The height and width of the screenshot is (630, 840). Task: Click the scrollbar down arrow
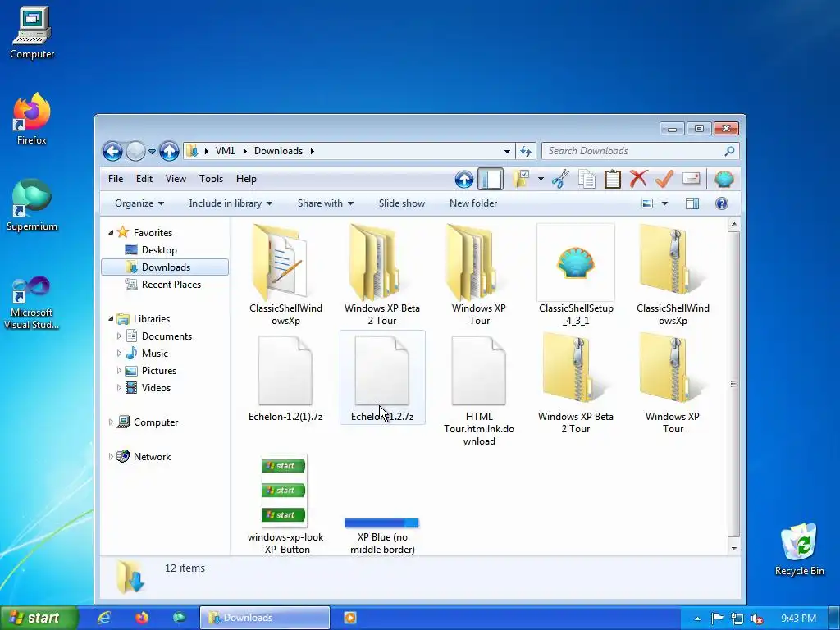point(733,548)
